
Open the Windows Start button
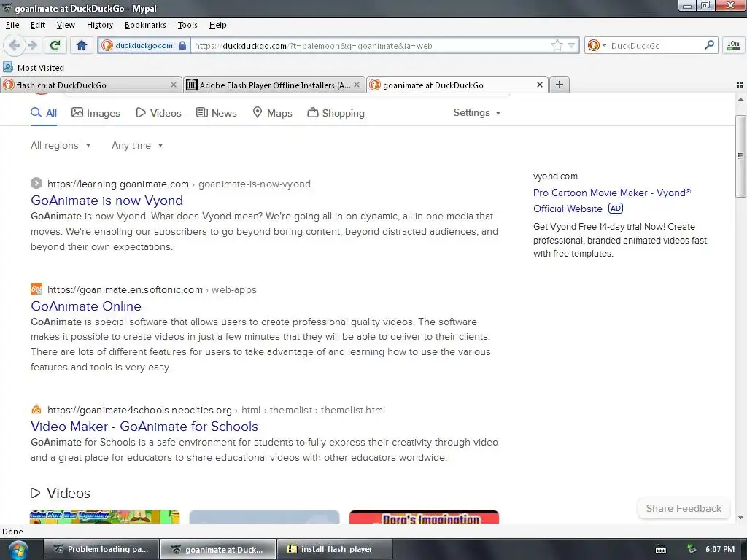(x=18, y=550)
